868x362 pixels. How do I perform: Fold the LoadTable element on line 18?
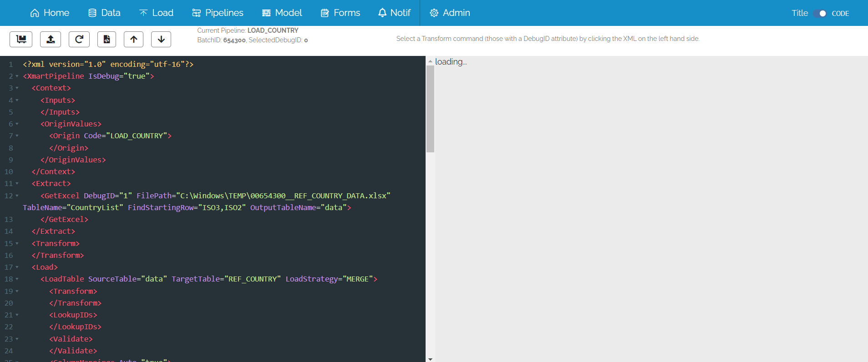17,279
